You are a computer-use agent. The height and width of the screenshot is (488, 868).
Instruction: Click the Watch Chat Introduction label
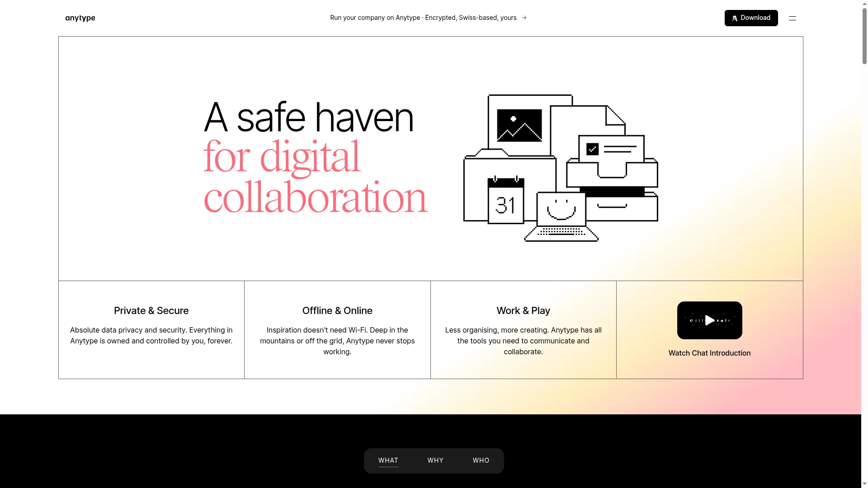(710, 353)
